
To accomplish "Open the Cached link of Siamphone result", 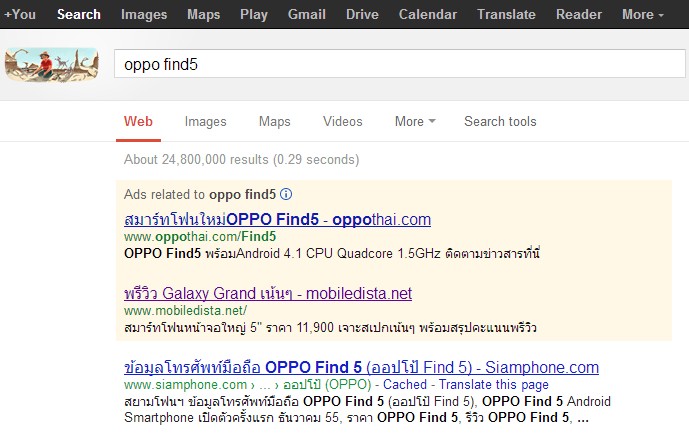I will tap(405, 385).
